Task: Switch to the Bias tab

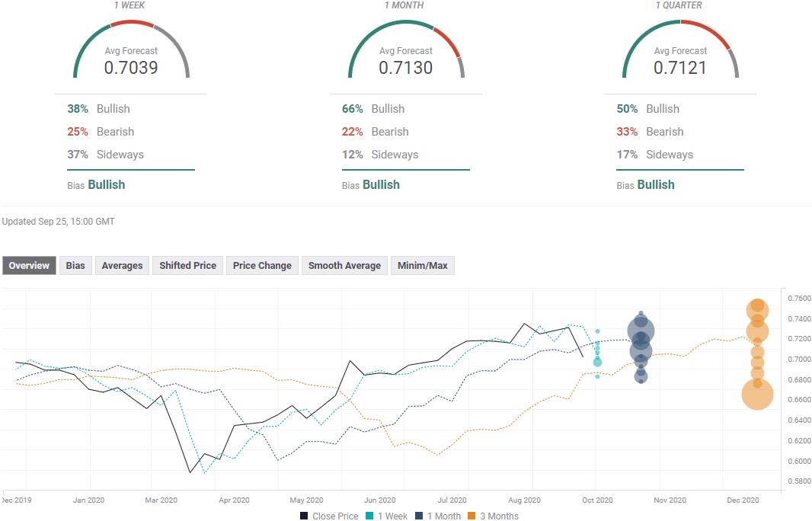Action: (x=75, y=266)
